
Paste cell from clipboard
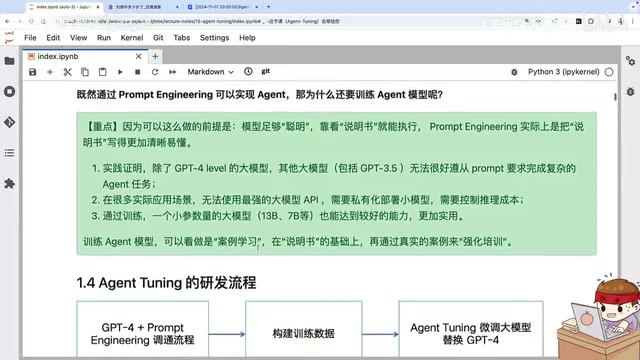(x=102, y=72)
